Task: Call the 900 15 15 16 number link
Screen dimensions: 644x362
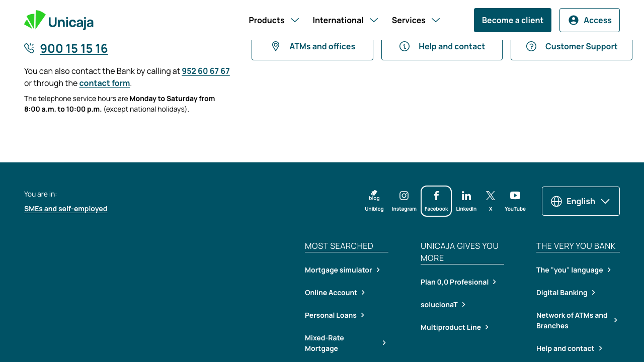Action: point(74,48)
